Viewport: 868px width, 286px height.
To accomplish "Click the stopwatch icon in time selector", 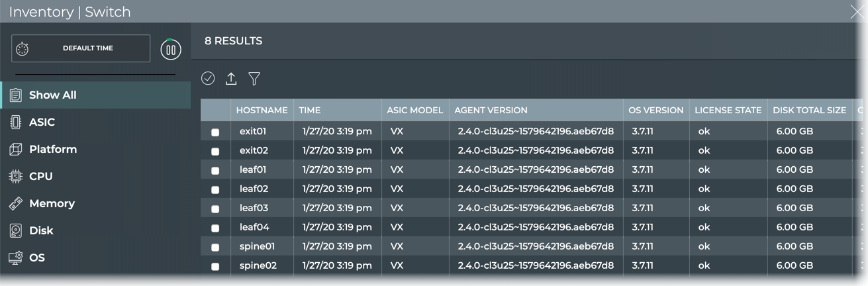I will (23, 49).
